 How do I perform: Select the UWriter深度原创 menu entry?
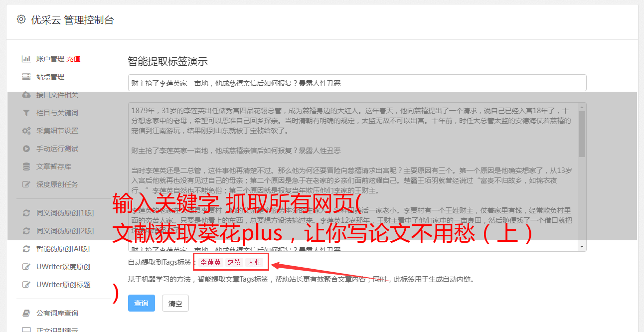pos(63,267)
